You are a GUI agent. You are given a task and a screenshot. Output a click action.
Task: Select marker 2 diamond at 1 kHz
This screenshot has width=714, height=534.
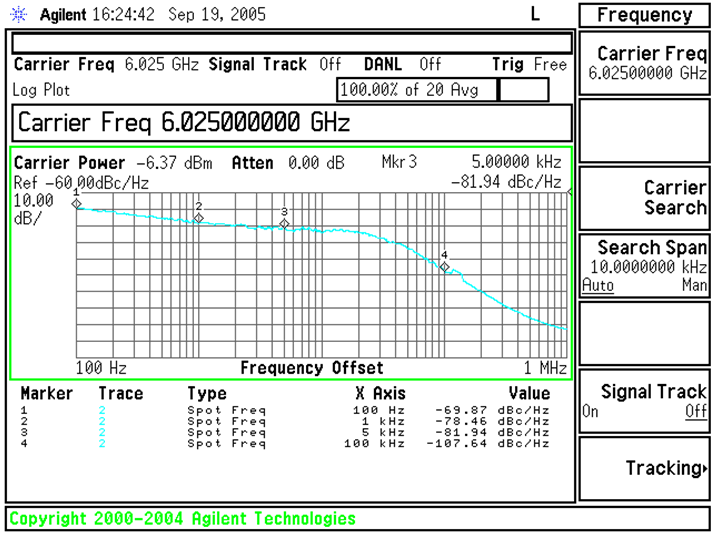[199, 217]
